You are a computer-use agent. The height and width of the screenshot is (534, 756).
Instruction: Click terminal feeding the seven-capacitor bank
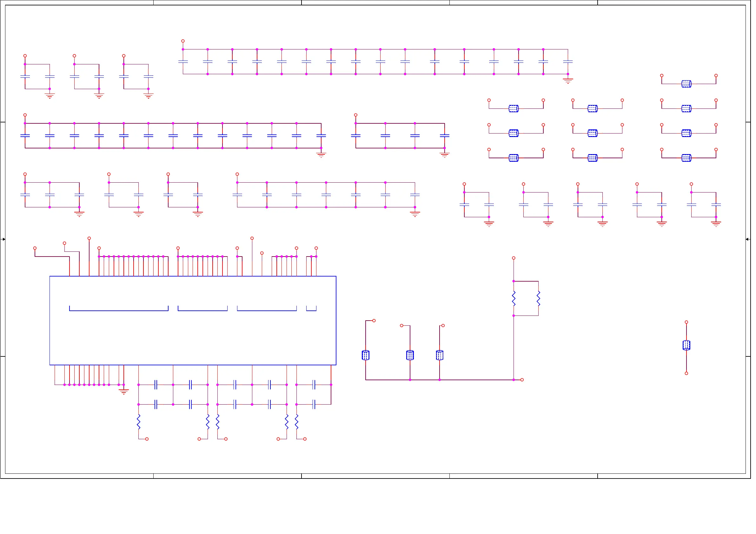click(x=237, y=174)
